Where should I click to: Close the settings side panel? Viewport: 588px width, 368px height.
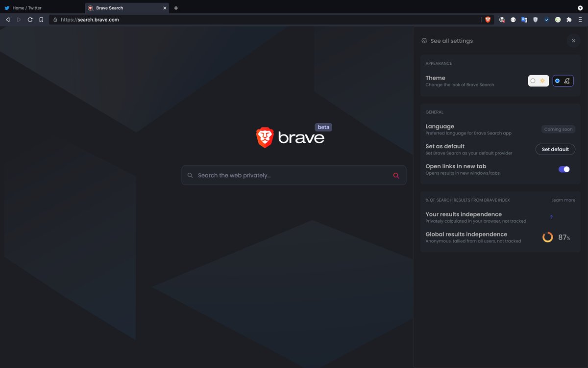click(573, 41)
